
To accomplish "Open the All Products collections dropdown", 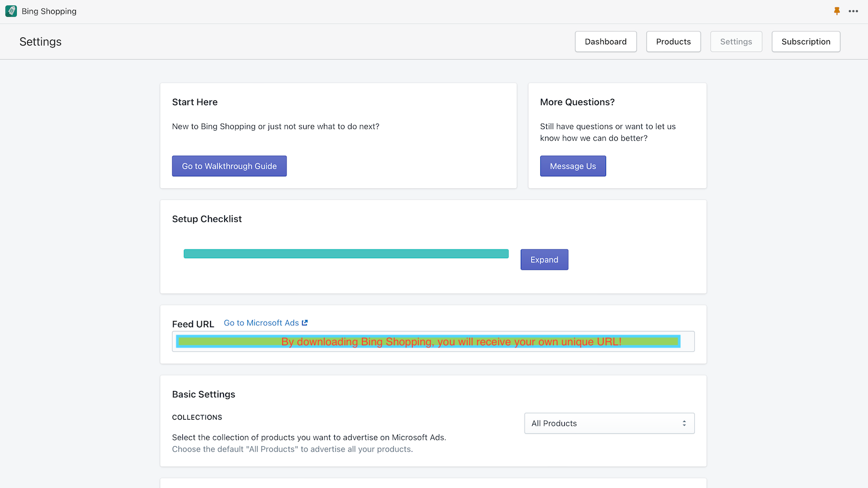I will click(x=609, y=423).
